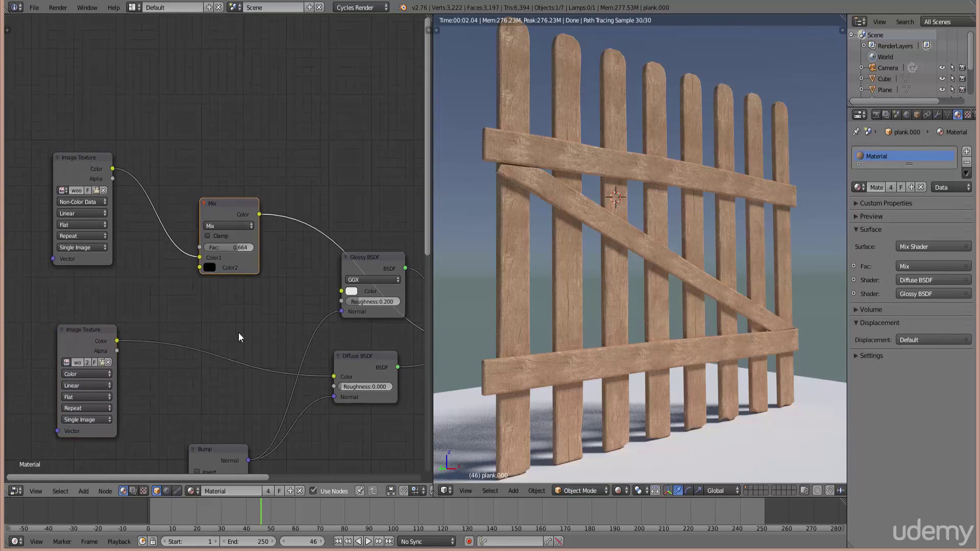
Task: Select the World properties tab
Action: pyautogui.click(x=906, y=114)
